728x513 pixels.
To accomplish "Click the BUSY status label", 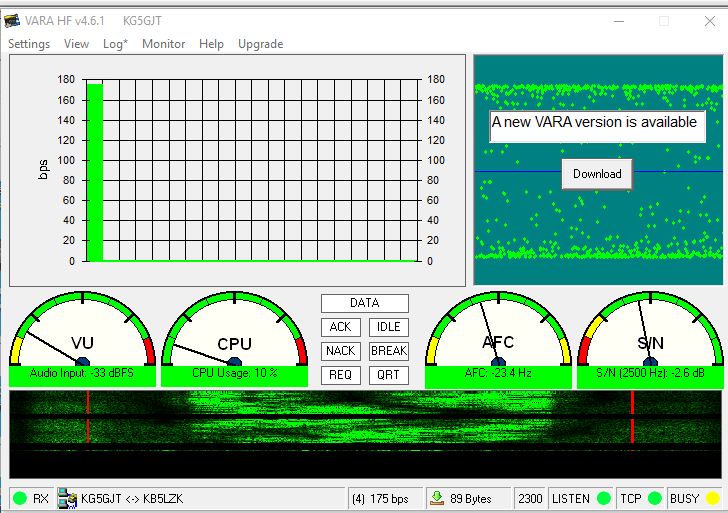I will pyautogui.click(x=684, y=499).
